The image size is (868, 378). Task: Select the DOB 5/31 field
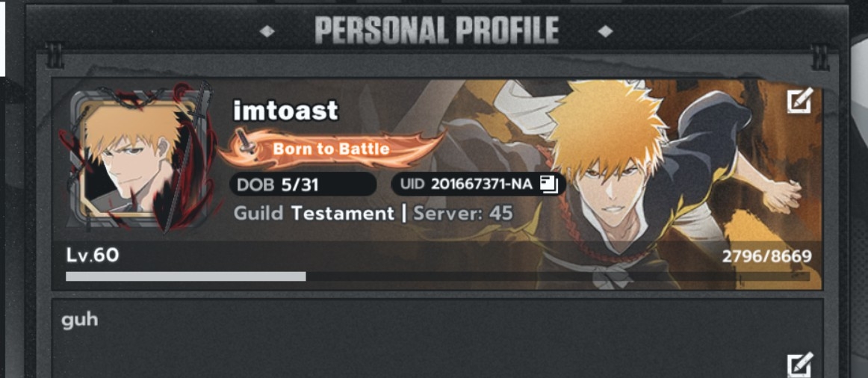[303, 185]
